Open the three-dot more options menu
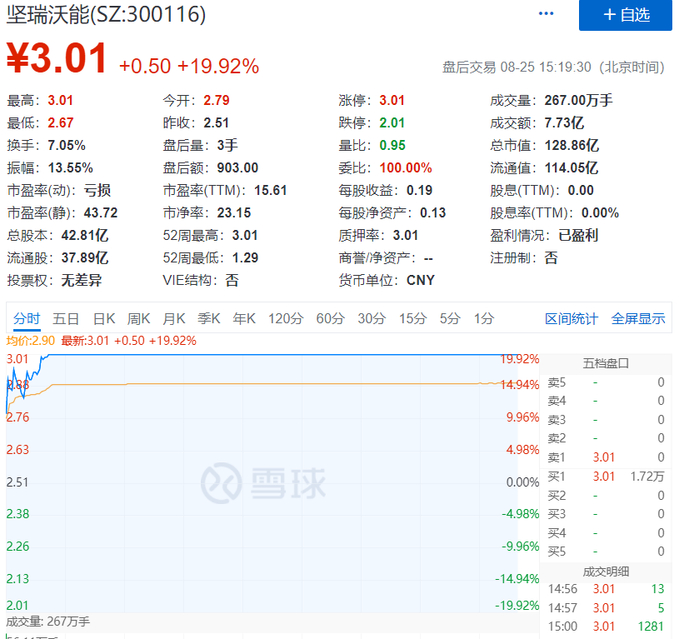 [546, 14]
